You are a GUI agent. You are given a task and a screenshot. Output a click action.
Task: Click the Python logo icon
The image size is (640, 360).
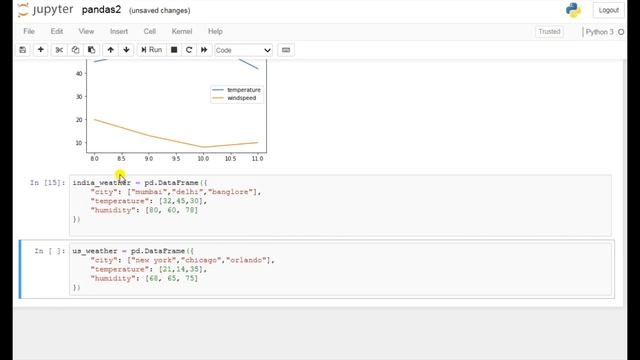pyautogui.click(x=573, y=10)
